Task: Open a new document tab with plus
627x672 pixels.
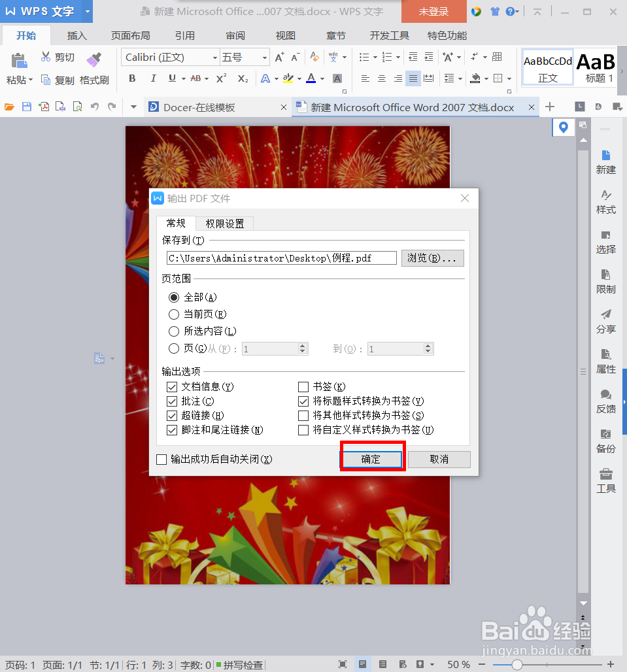Action: [550, 107]
